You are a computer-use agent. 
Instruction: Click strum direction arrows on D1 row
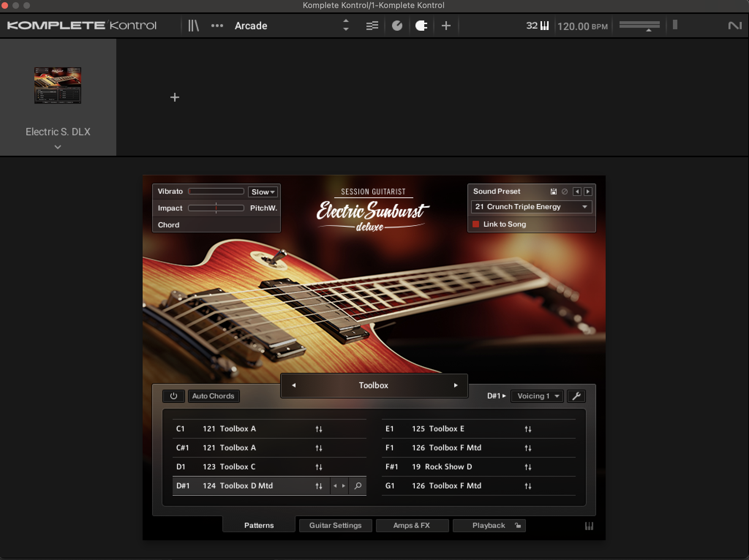point(319,467)
